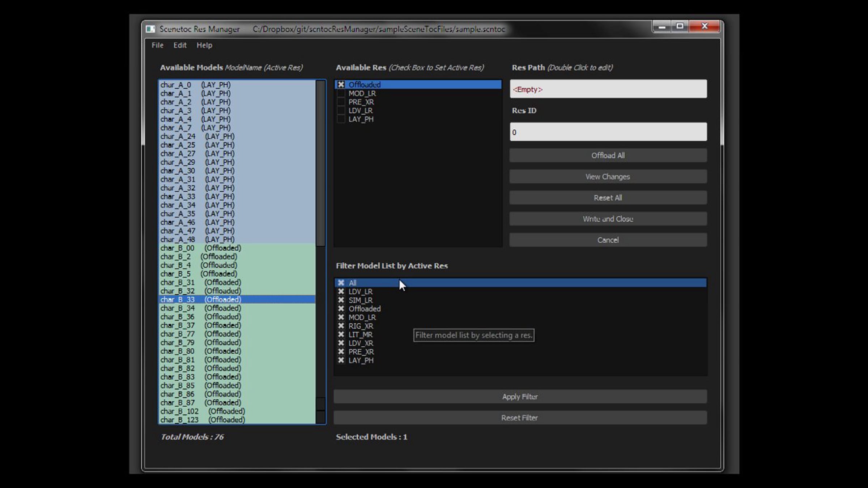Toggle the LAY_PH filter checkbox
The height and width of the screenshot is (488, 868).
(341, 360)
